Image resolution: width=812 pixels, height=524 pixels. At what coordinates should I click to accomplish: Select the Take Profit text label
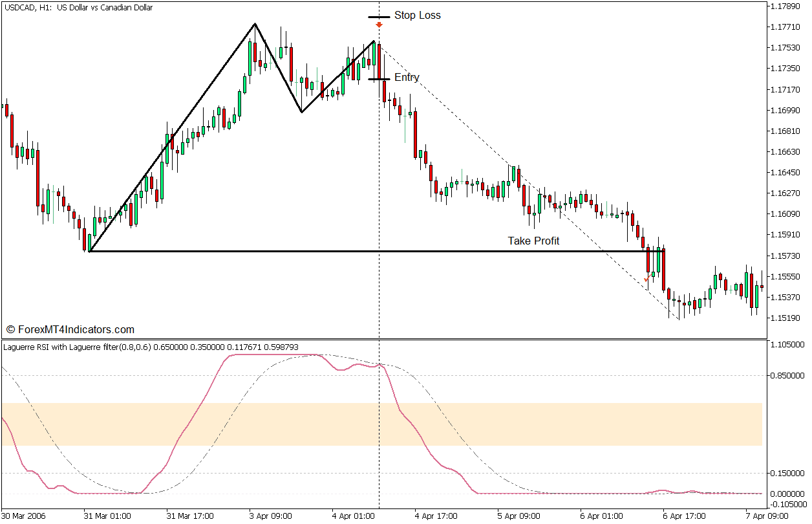pyautogui.click(x=533, y=241)
